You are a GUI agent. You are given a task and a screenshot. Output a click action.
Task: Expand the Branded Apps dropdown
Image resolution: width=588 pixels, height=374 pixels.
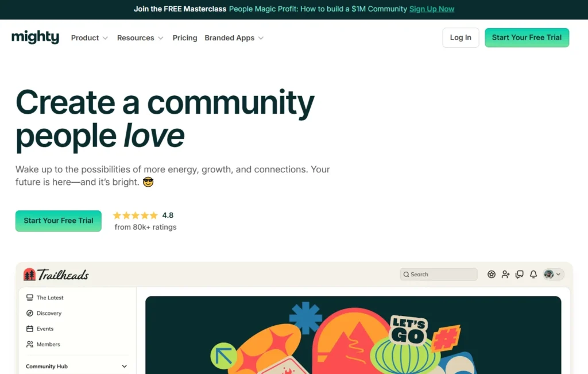pyautogui.click(x=234, y=38)
